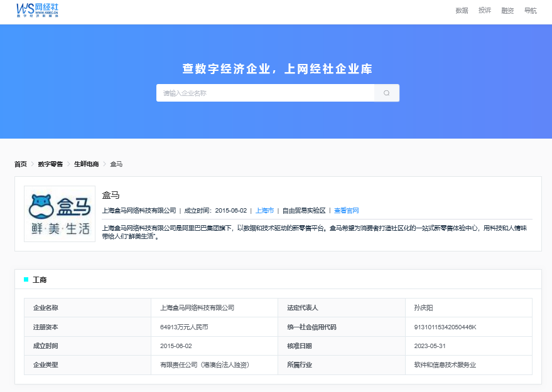Open the 上海市 city link
552x392 pixels.
click(264, 211)
